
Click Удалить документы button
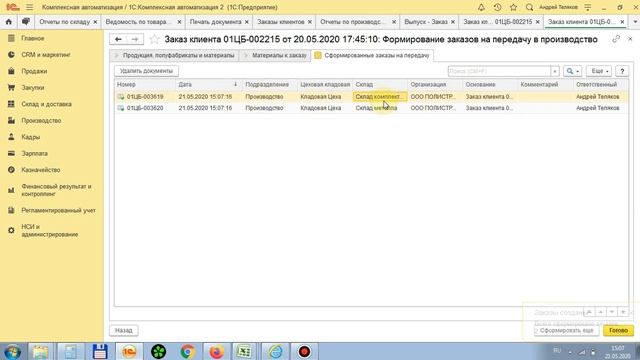(x=146, y=71)
